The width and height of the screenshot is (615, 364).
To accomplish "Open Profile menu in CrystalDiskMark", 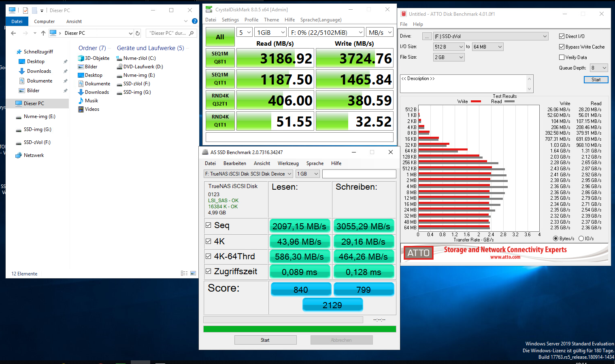I will pyautogui.click(x=251, y=20).
